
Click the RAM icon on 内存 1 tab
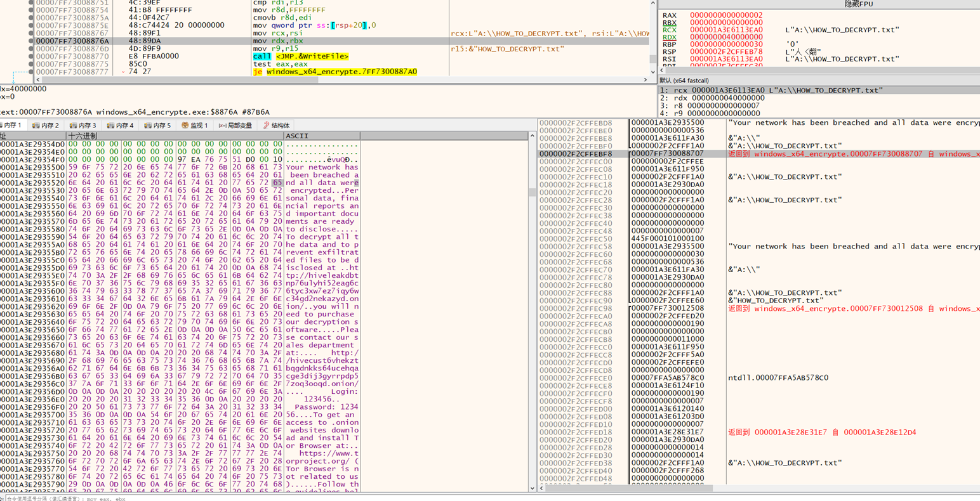tap(3, 125)
